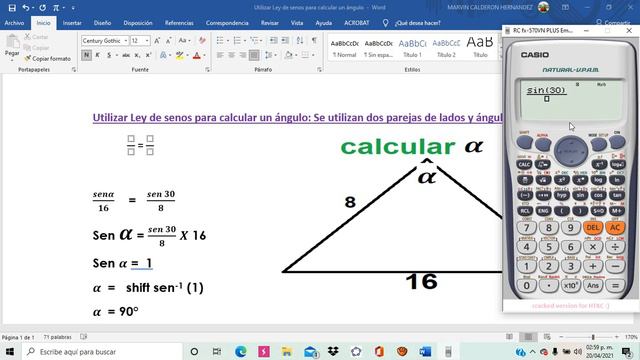Open the numbered list dropdown
The image size is (640, 360).
(245, 40)
